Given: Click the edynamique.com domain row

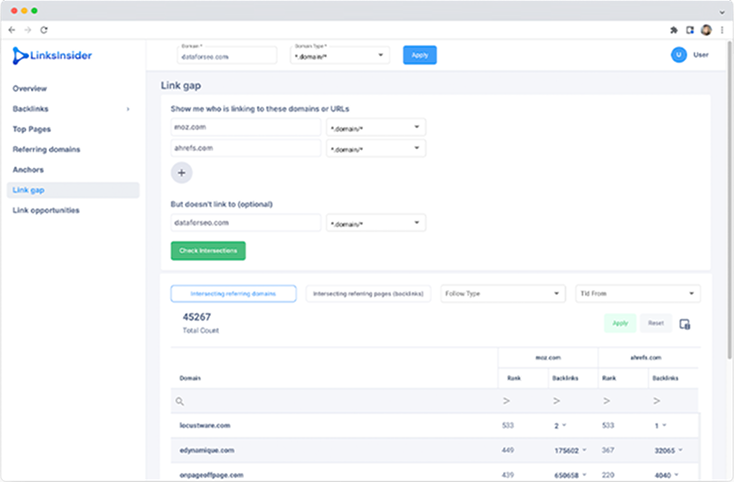Looking at the screenshot, I should (434, 450).
